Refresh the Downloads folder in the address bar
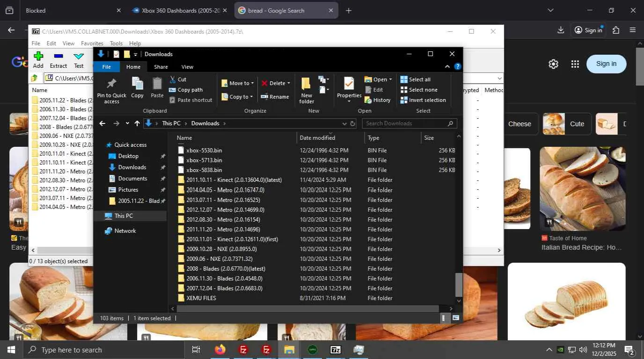644x359 pixels. pos(353,123)
